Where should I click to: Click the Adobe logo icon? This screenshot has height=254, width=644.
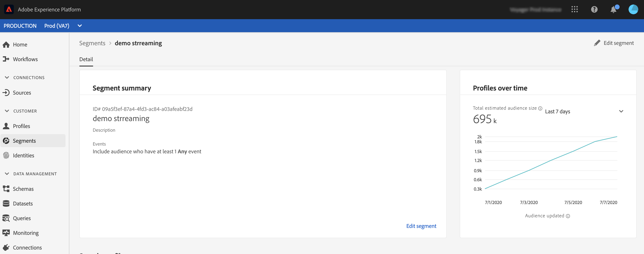click(x=9, y=10)
